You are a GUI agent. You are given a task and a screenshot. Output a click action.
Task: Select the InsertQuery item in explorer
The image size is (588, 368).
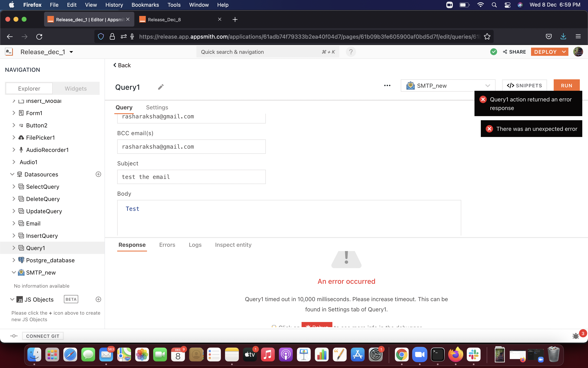[x=42, y=236]
